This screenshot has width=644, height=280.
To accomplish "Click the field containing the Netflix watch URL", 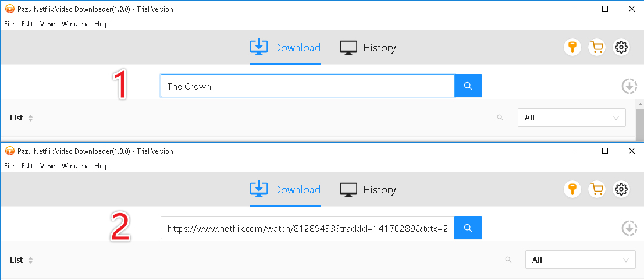I will tap(308, 228).
